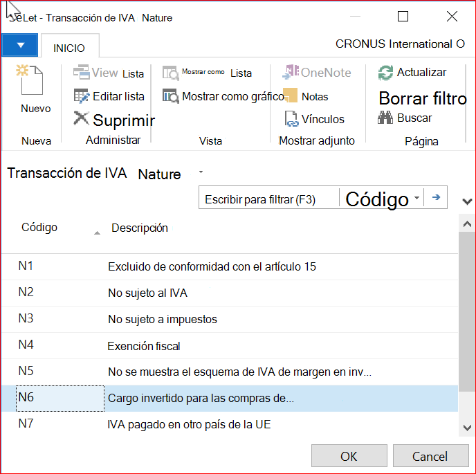
Task: Confirm with the OK button
Action: pos(349,456)
